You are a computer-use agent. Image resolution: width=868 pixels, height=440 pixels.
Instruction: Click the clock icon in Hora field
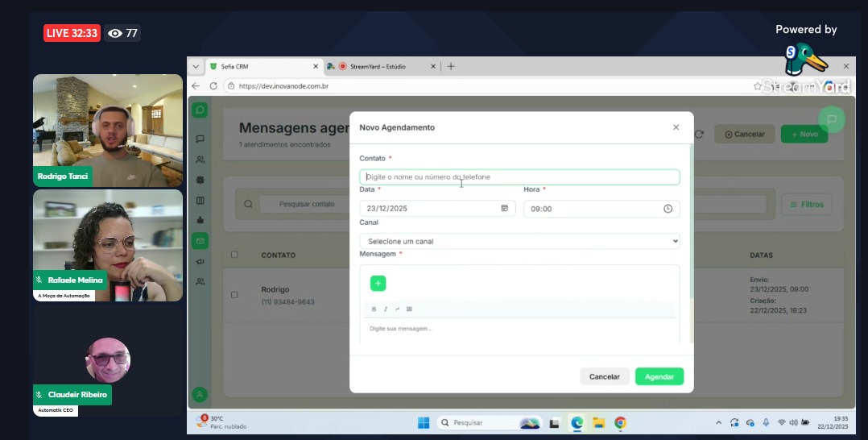tap(668, 209)
